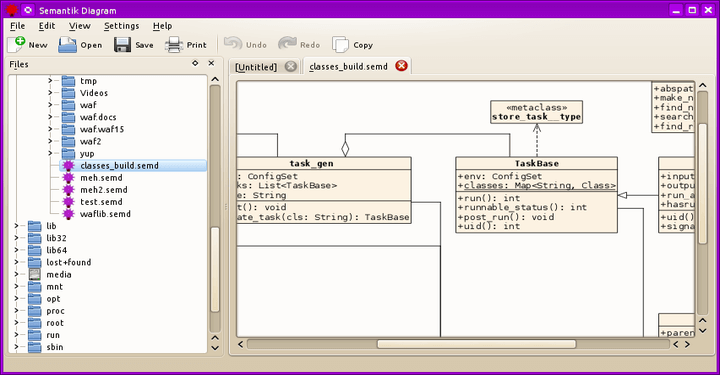This screenshot has height=375, width=720.
Task: Expand the waf2 folder
Action: (50, 141)
